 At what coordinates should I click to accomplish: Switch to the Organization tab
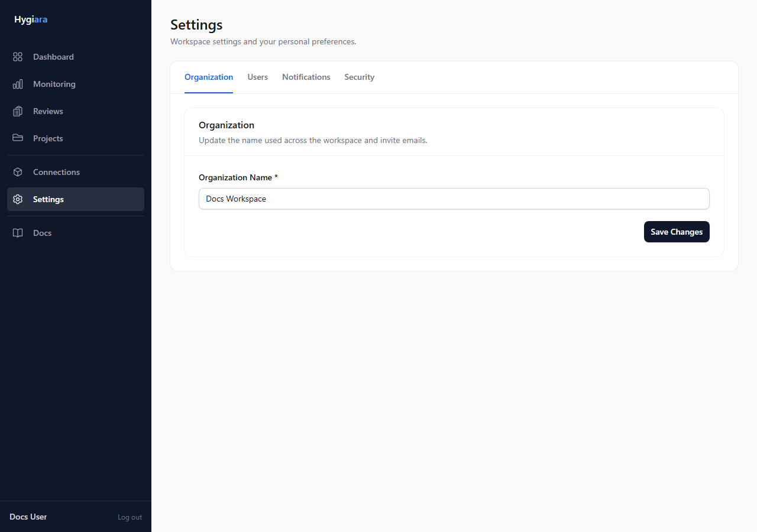point(209,77)
